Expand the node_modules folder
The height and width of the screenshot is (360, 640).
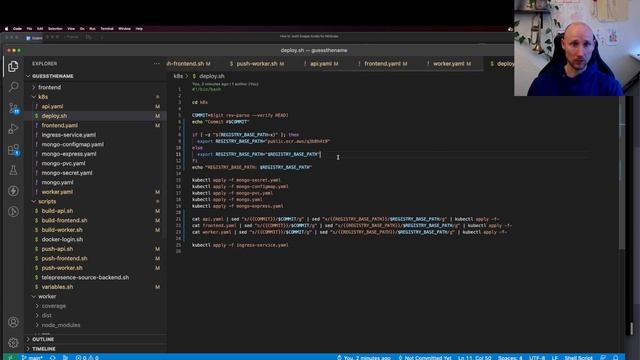coord(60,325)
